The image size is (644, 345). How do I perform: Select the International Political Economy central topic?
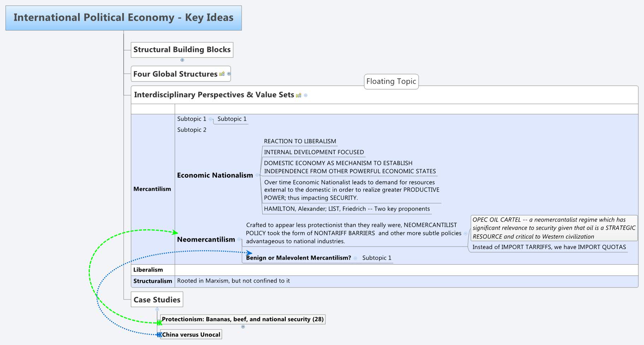[123, 17]
